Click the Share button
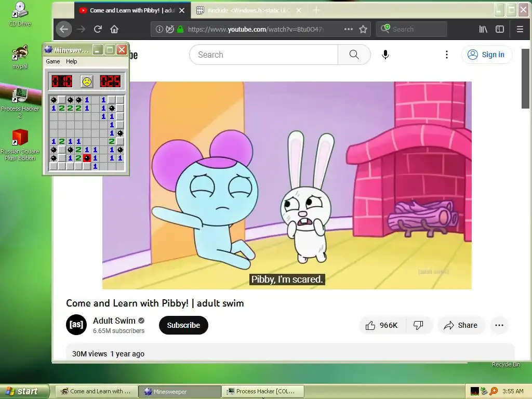This screenshot has height=399, width=532. (x=461, y=325)
